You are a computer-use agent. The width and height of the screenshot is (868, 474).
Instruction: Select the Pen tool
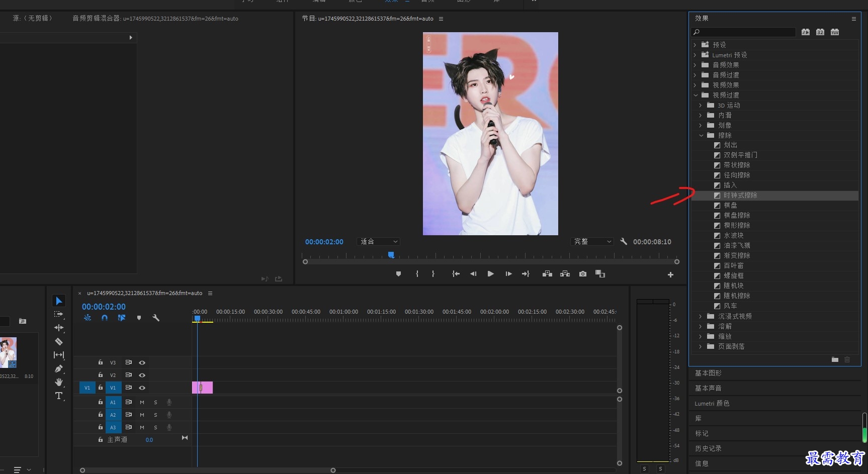coord(59,368)
